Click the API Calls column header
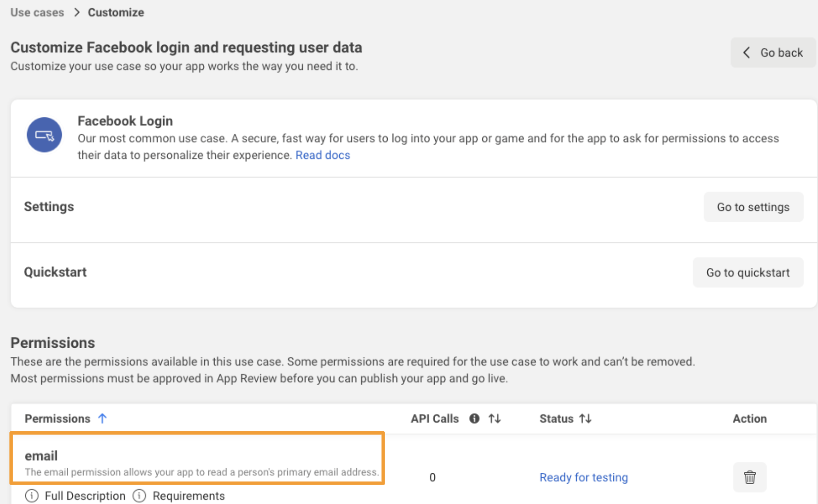This screenshot has height=504, width=818. pyautogui.click(x=434, y=419)
